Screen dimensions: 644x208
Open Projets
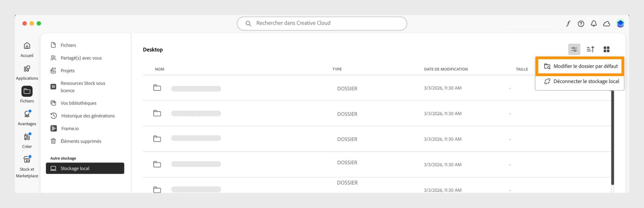pos(63,71)
